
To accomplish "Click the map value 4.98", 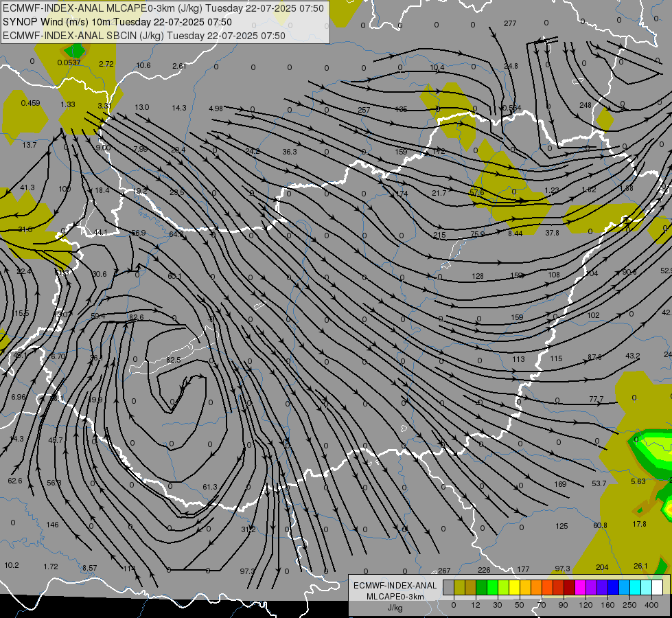I will click(x=216, y=108).
